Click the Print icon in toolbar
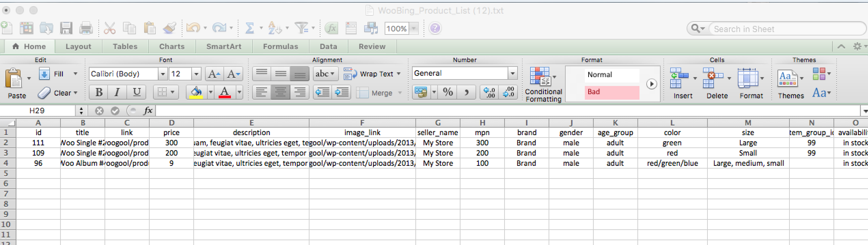 click(x=86, y=28)
